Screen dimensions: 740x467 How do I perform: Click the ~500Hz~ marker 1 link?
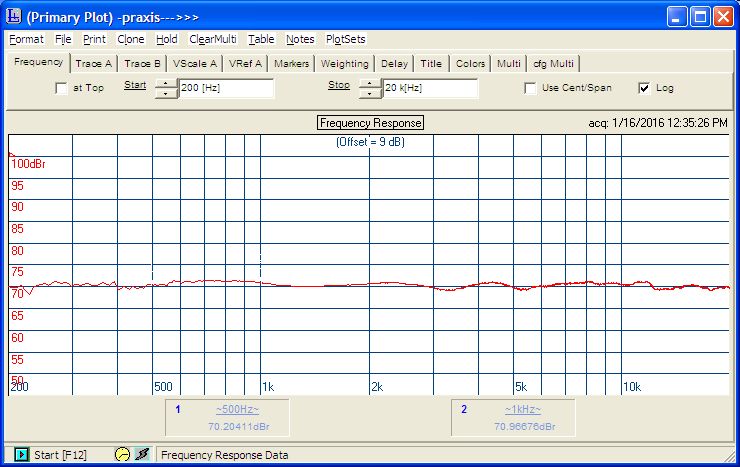click(237, 409)
